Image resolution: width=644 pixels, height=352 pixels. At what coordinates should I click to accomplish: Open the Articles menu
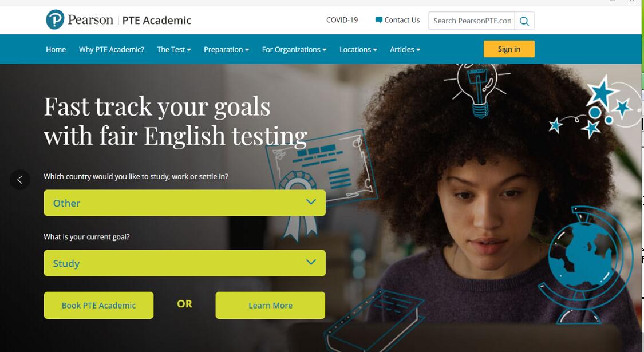coord(405,49)
